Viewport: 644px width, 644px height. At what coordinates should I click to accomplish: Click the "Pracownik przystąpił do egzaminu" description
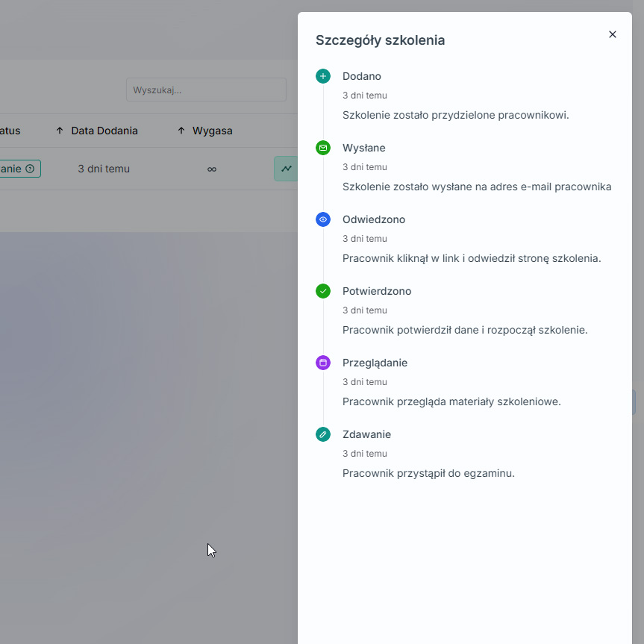(428, 473)
